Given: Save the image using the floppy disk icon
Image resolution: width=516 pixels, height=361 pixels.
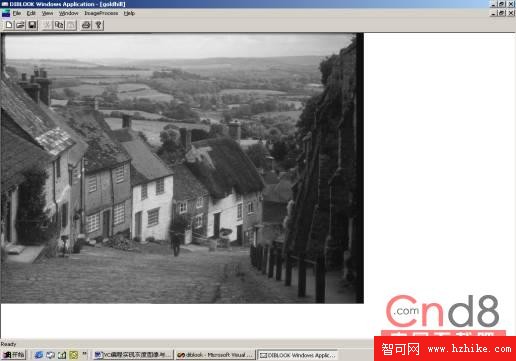Looking at the screenshot, I should (x=32, y=25).
